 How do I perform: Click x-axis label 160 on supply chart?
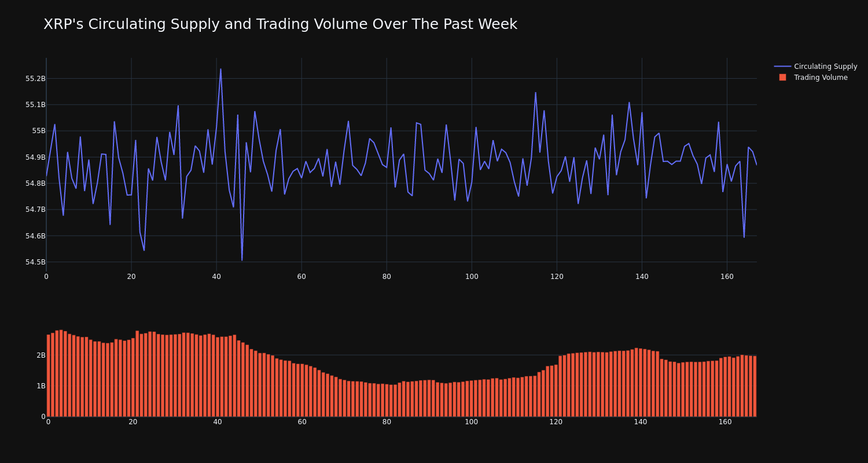pyautogui.click(x=727, y=277)
